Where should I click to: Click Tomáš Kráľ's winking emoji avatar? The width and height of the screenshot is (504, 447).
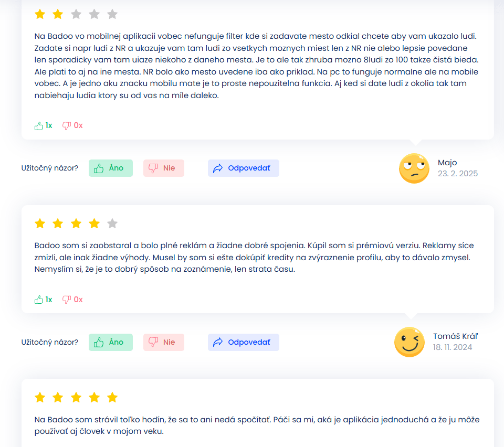[409, 342]
